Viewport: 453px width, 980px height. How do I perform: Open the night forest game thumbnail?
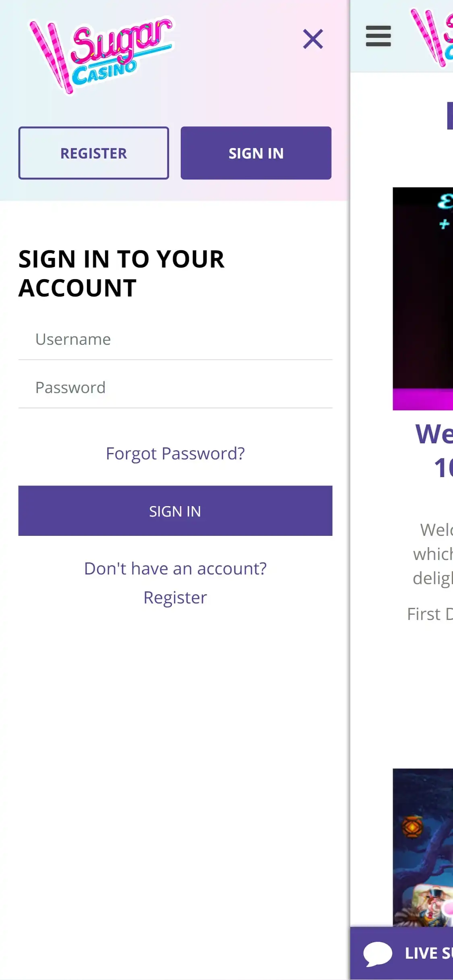coord(423,847)
